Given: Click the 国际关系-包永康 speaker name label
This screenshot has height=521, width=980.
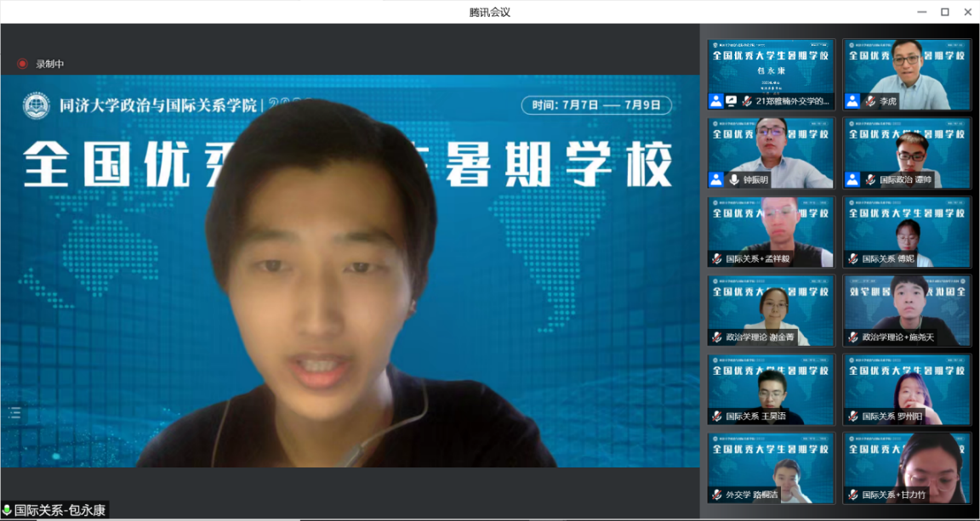Looking at the screenshot, I should pyautogui.click(x=60, y=511).
